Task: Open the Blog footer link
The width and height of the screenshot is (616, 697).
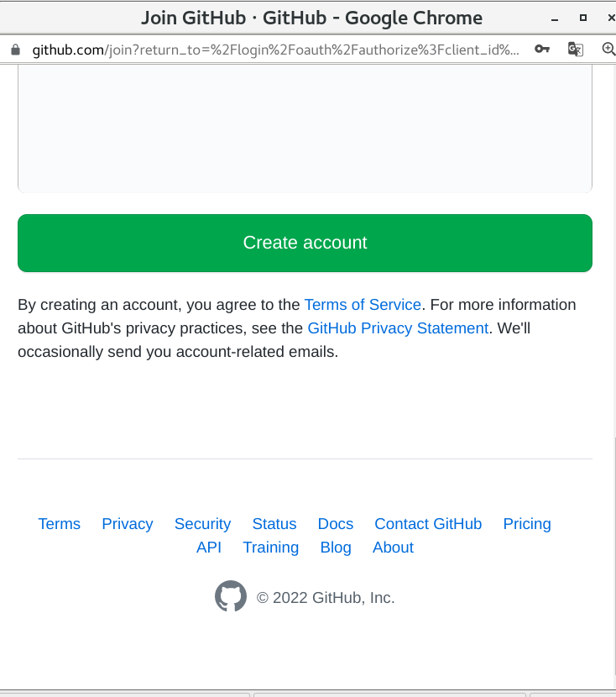Action: pos(336,548)
